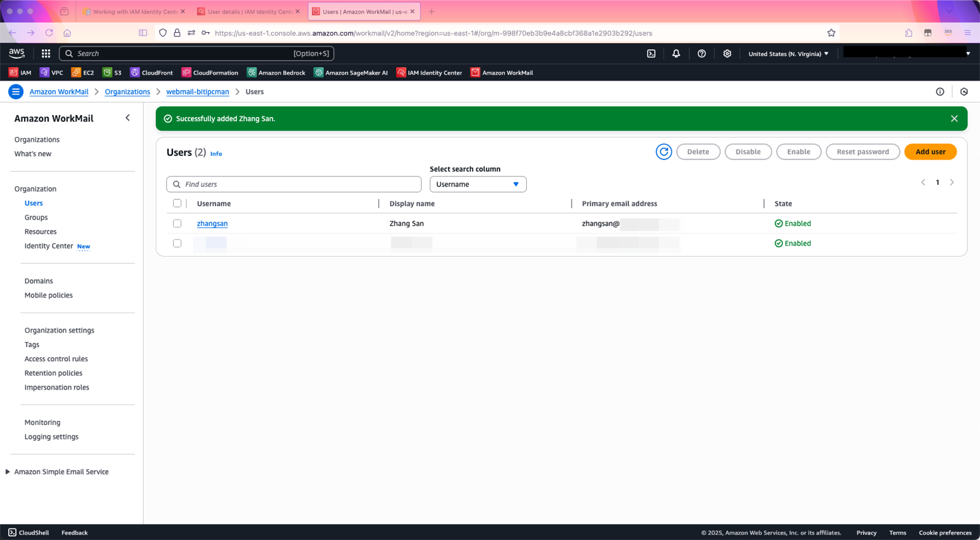Refresh the Users table

coord(664,152)
